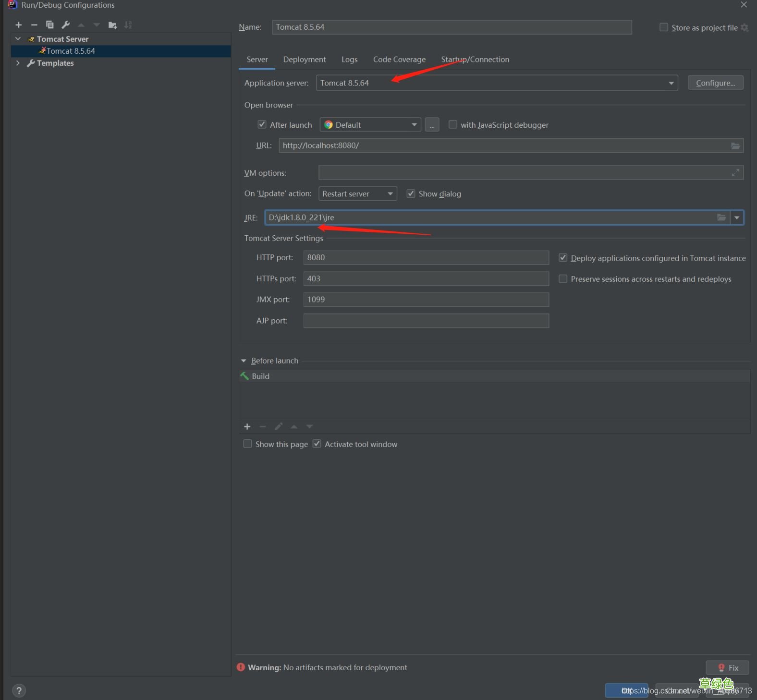757x700 pixels.
Task: Enable with JavaScript debugger option
Action: [452, 125]
